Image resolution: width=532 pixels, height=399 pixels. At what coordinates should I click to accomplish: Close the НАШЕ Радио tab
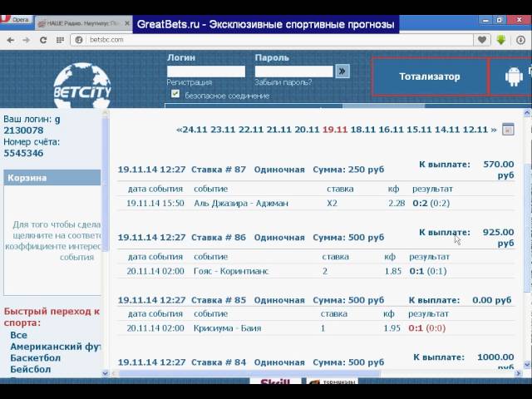(127, 23)
